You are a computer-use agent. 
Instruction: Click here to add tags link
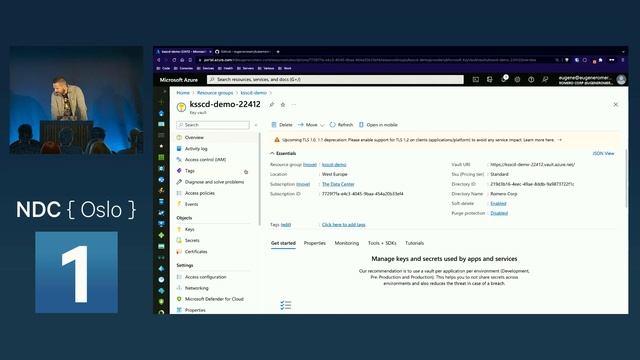pyautogui.click(x=343, y=225)
